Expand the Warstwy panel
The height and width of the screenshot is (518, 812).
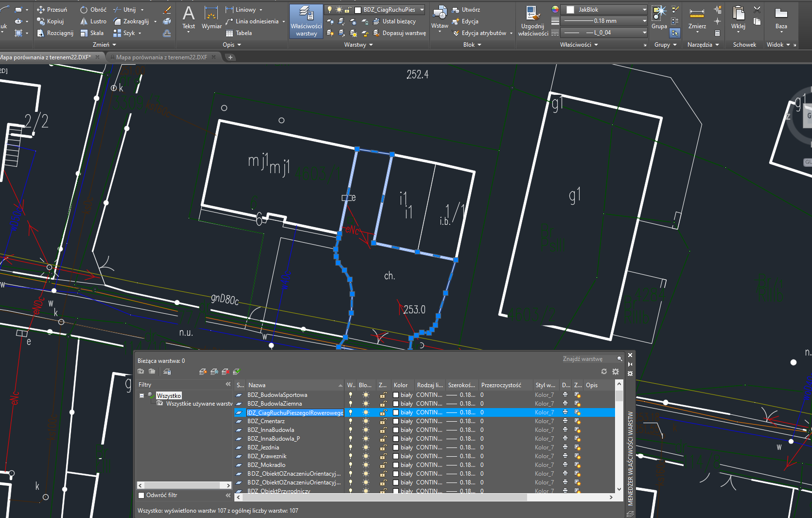click(358, 45)
